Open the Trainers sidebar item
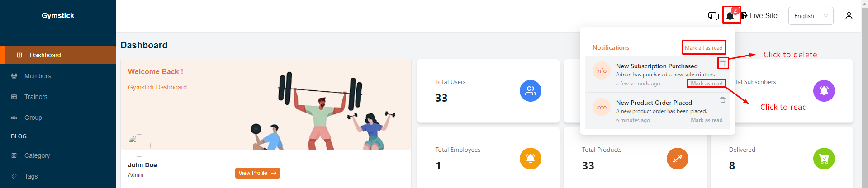868x188 pixels. (36, 97)
